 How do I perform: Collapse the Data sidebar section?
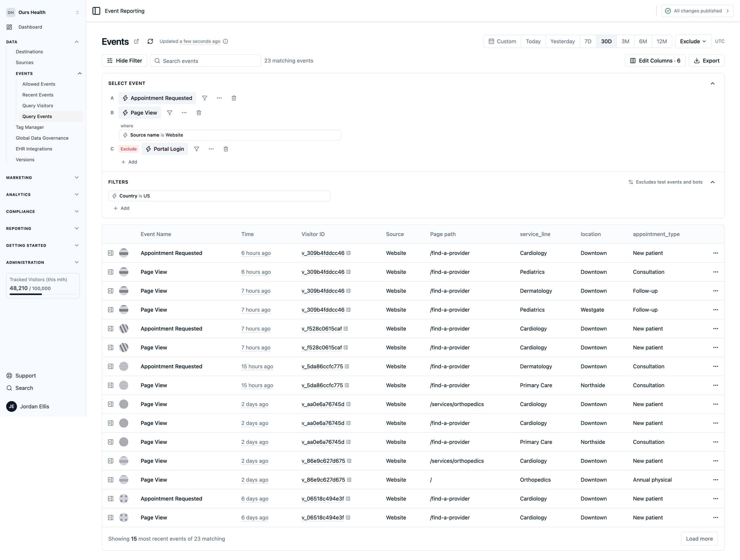click(x=77, y=42)
